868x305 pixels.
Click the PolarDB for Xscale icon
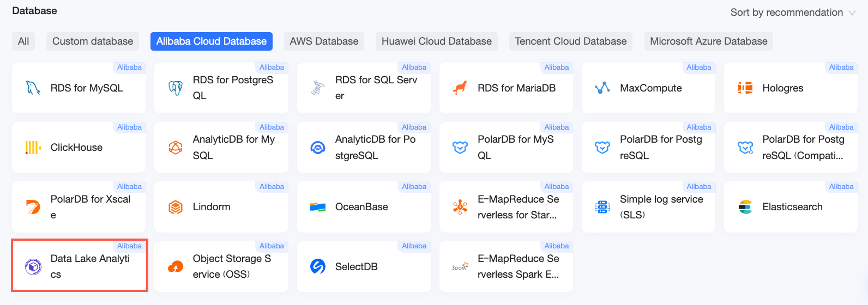click(33, 207)
